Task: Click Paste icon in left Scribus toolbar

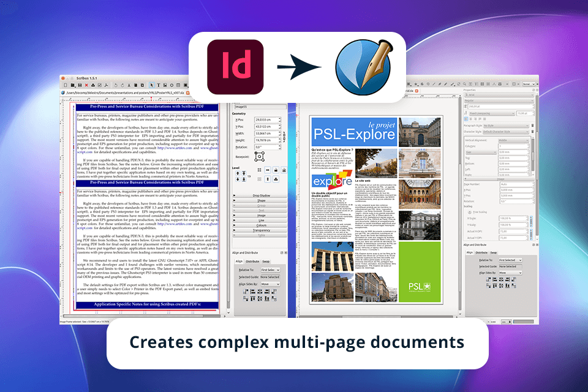Action: coord(142,86)
